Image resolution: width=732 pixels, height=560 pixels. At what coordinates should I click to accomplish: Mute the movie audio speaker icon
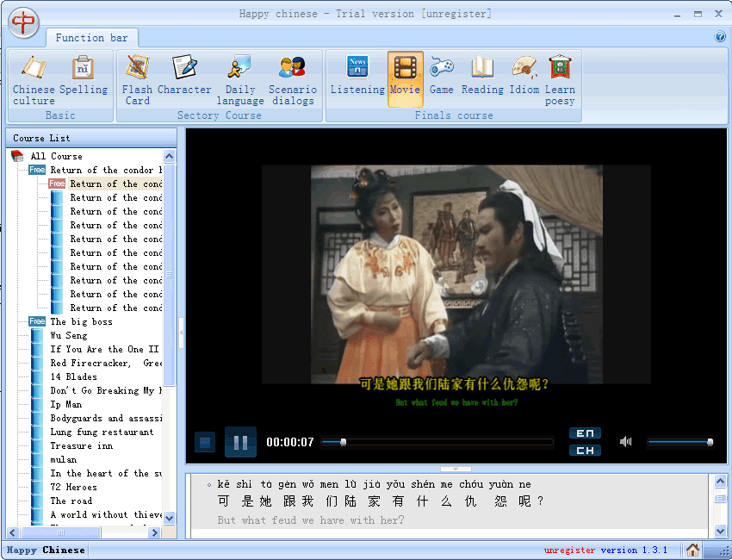tap(625, 441)
